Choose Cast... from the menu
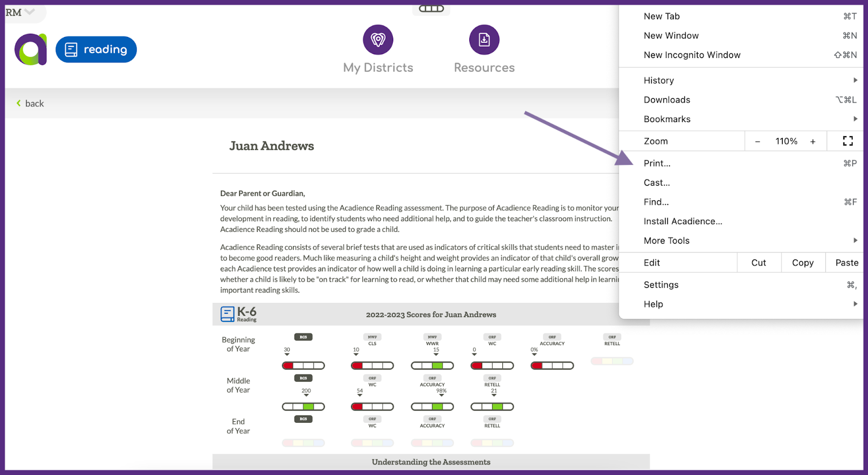868x475 pixels. coord(741,183)
